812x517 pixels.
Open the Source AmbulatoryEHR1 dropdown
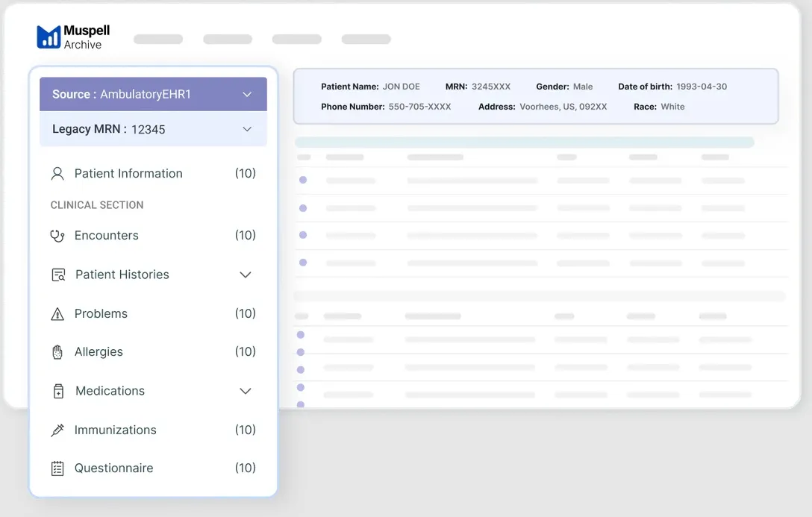pyautogui.click(x=247, y=95)
